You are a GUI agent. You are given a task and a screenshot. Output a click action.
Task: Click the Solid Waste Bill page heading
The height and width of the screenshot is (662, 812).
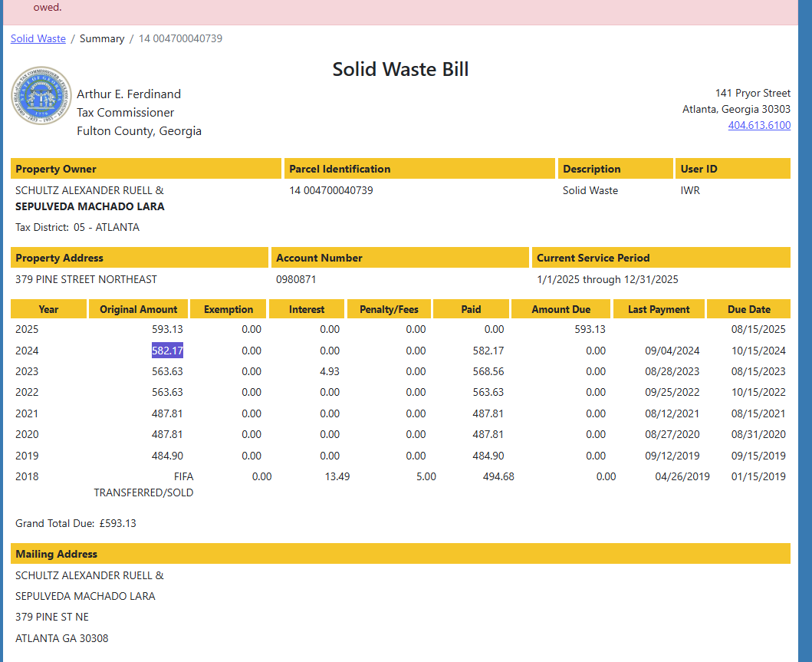pos(400,69)
